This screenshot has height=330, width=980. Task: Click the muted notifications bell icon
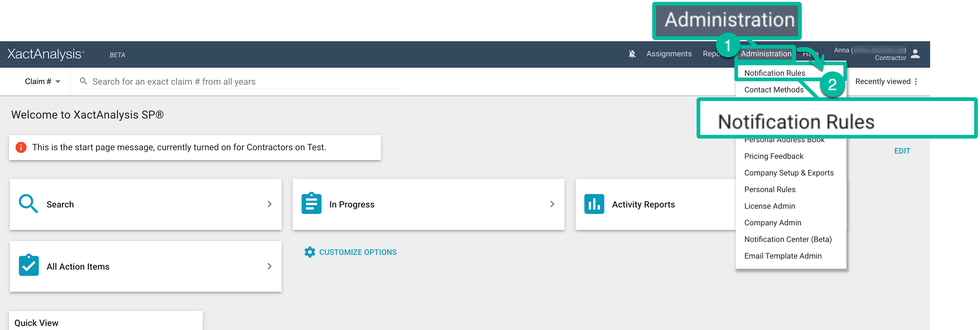(632, 54)
